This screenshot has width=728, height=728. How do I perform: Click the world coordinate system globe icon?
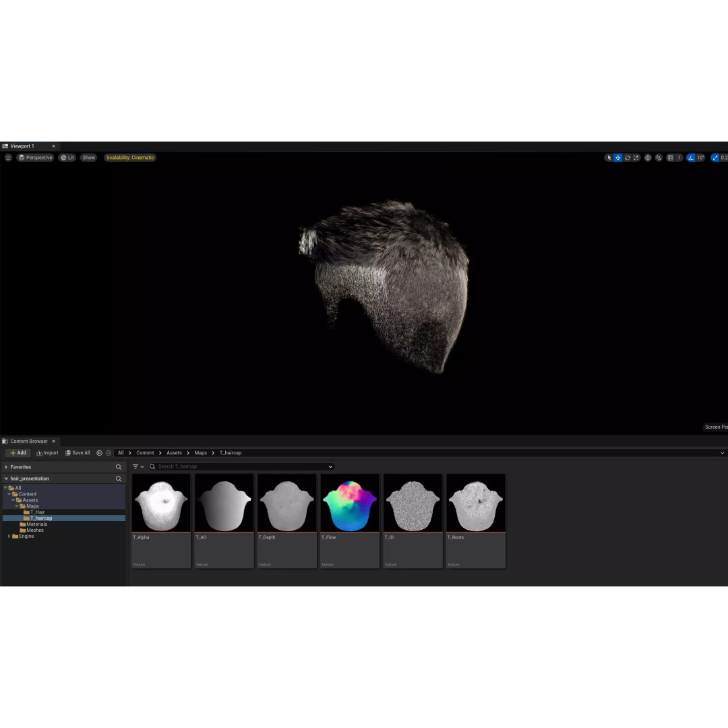[648, 158]
